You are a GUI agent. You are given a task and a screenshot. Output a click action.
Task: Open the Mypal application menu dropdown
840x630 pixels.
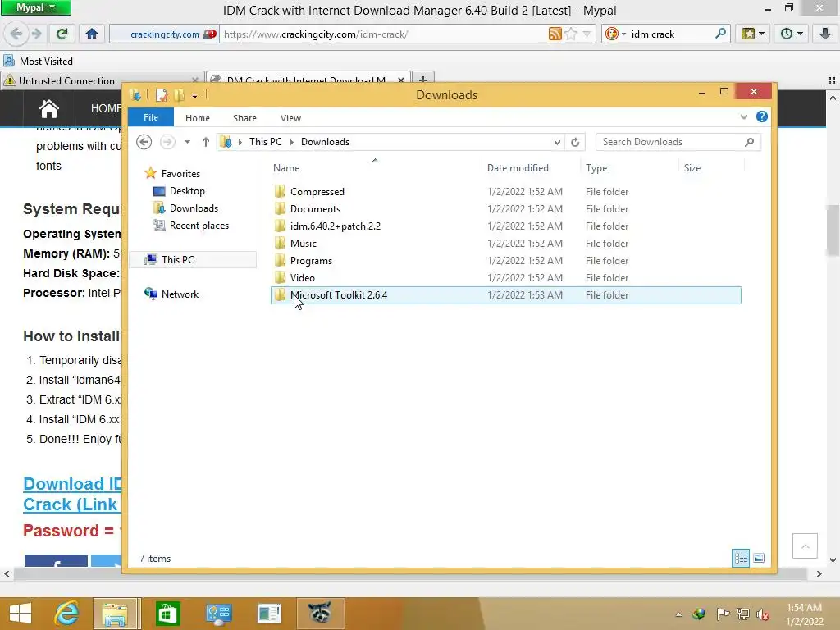[35, 7]
